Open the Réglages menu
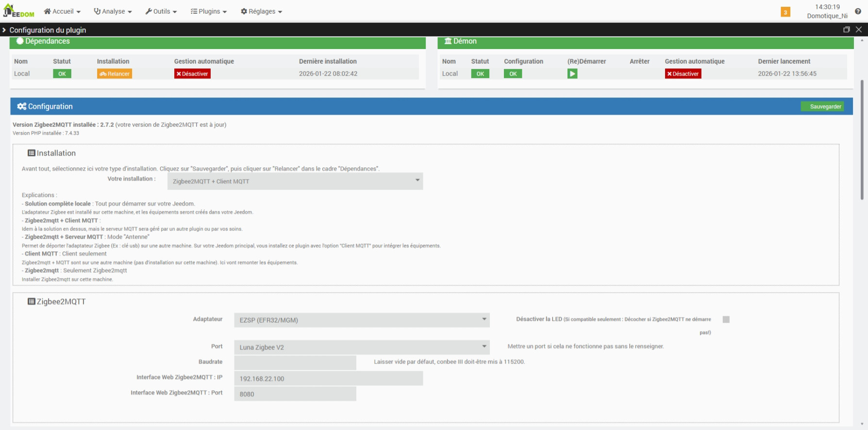868x430 pixels. 261,11
